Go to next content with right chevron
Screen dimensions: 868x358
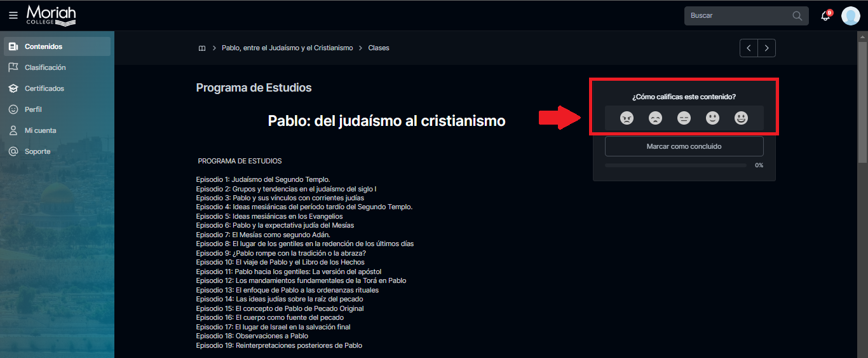pyautogui.click(x=767, y=48)
